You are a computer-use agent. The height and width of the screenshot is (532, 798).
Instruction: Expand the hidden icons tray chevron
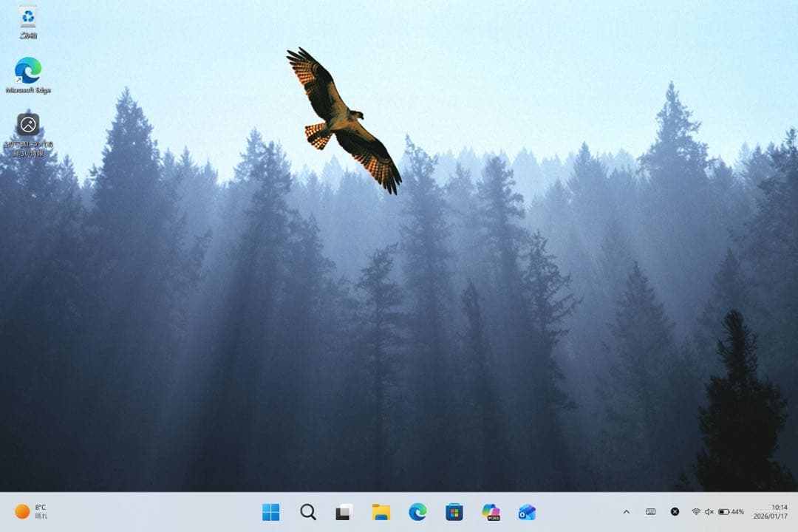pyautogui.click(x=627, y=512)
